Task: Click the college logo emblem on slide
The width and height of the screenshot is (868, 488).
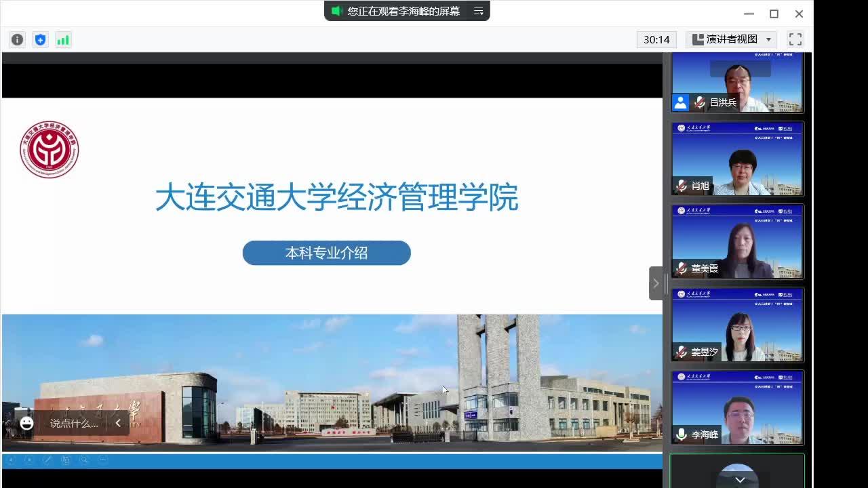Action: pyautogui.click(x=50, y=150)
